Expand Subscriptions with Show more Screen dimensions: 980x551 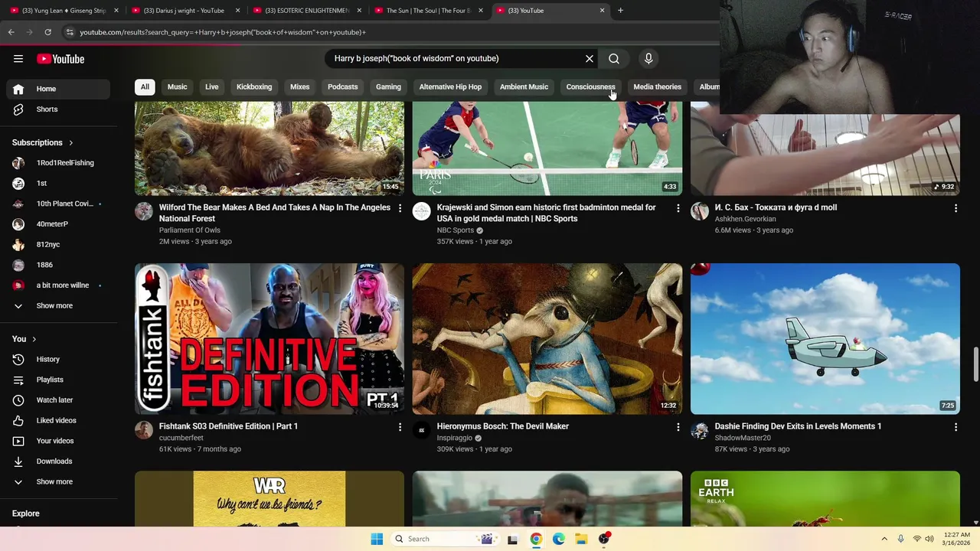(x=58, y=306)
